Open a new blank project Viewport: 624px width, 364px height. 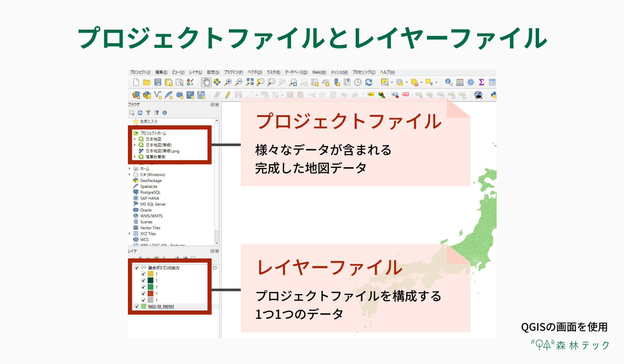tap(136, 82)
